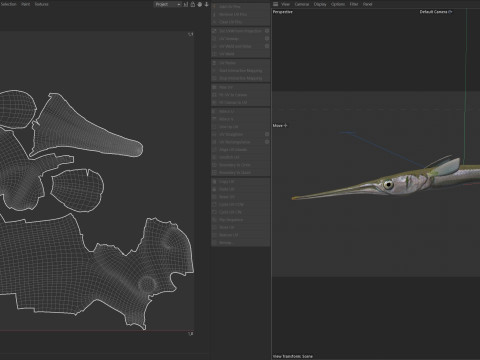Image resolution: width=480 pixels, height=360 pixels.
Task: Click Restore UV icon
Action: tap(215, 235)
